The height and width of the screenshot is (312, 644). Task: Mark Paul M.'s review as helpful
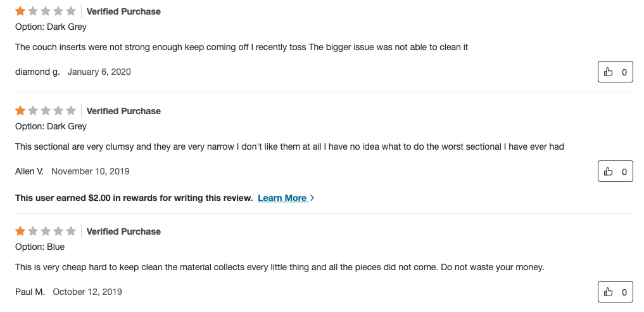615,292
